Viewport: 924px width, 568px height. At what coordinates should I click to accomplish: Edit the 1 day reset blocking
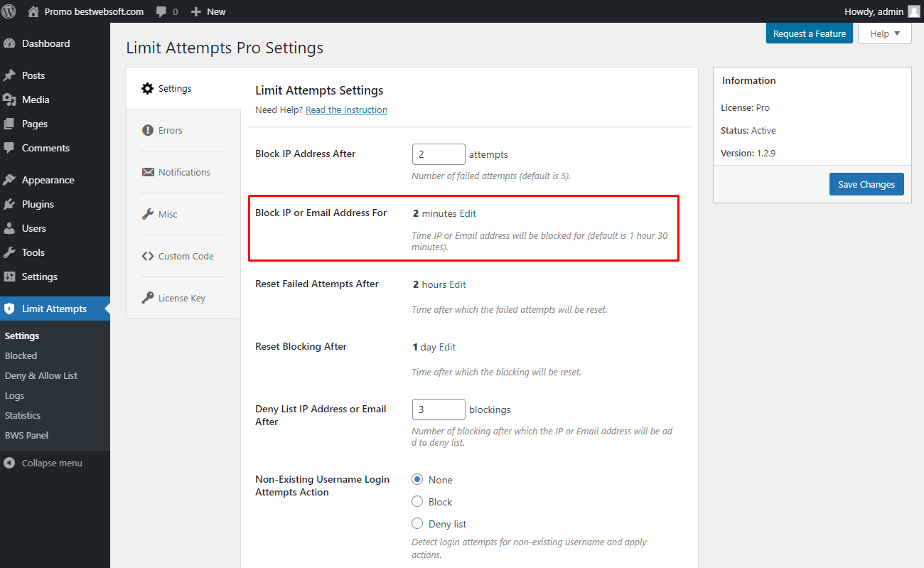(x=447, y=347)
